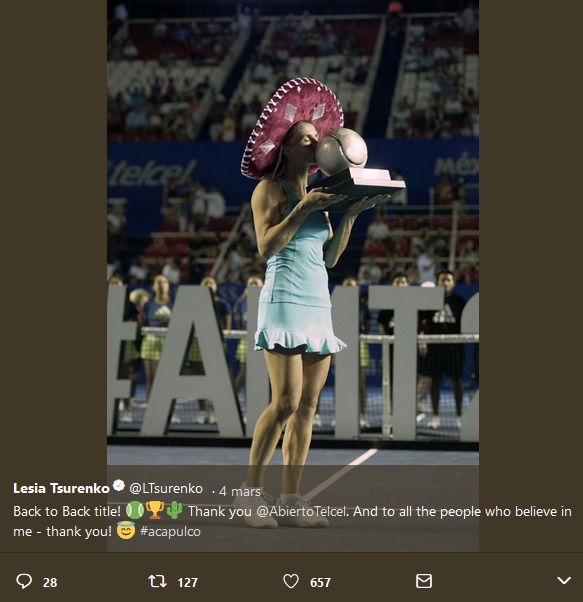
Task: Click the cactus emoji in the tweet
Action: 175,510
